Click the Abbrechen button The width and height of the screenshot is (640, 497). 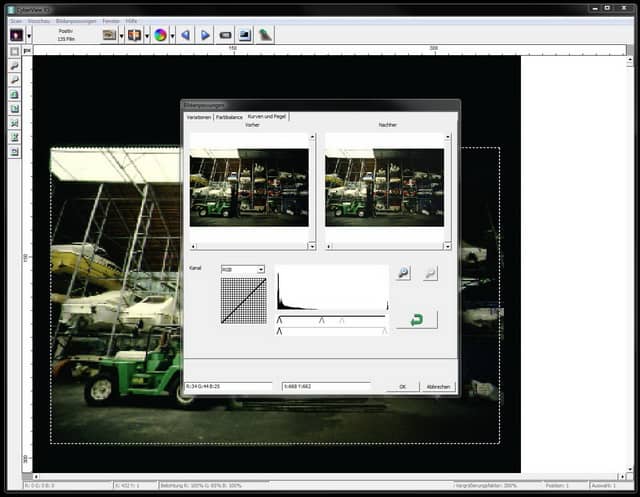point(438,386)
